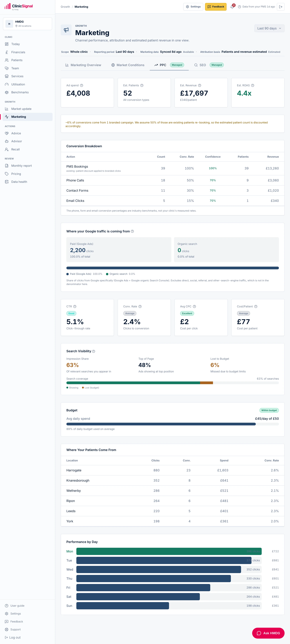Click the Growth breadcrumb link
The image size is (290, 644).
click(x=65, y=7)
